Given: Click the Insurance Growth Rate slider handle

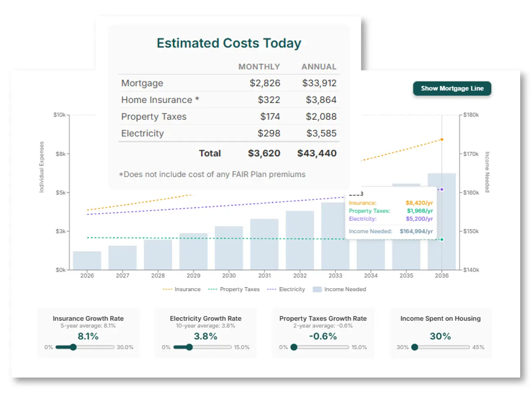Looking at the screenshot, I should [73, 347].
